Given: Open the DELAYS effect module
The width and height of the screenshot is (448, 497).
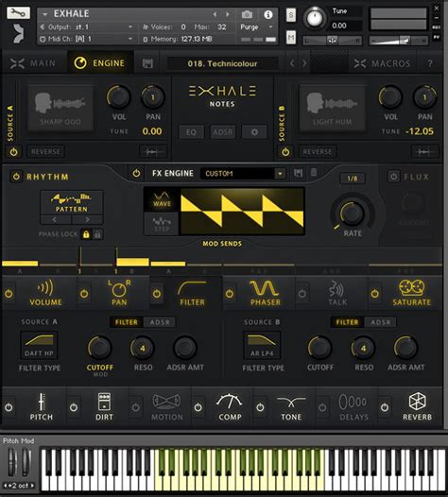Looking at the screenshot, I should 353,407.
